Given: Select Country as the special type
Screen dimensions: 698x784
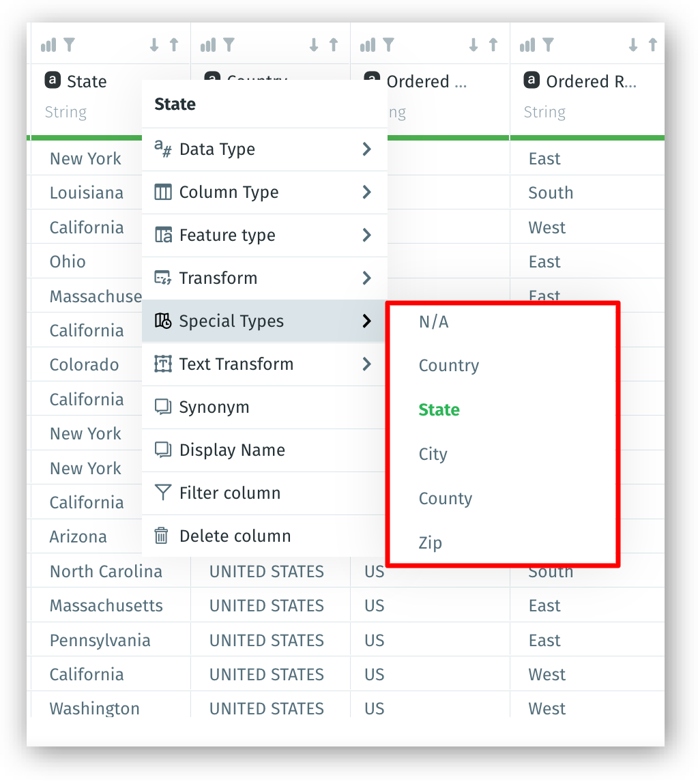Looking at the screenshot, I should (x=449, y=365).
